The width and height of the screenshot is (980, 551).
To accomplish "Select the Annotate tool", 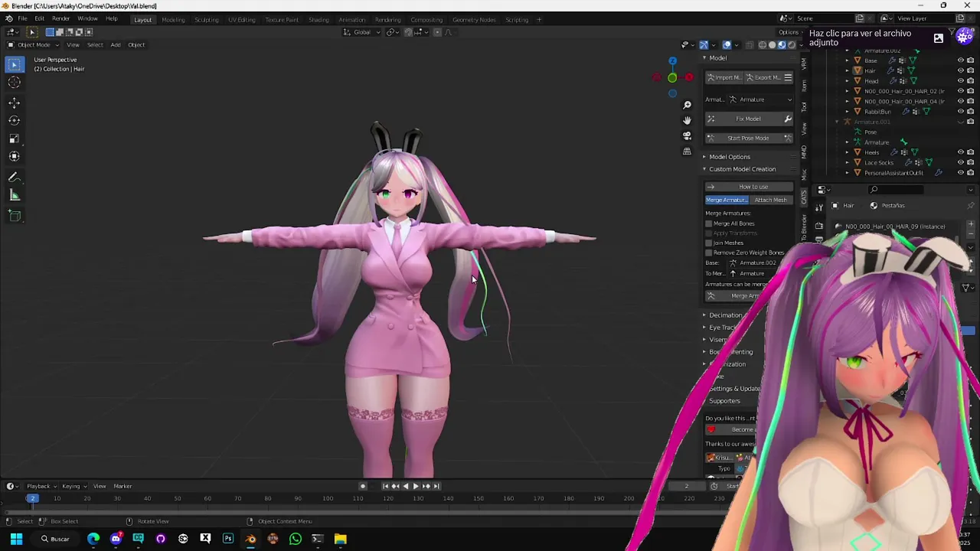I will (15, 177).
